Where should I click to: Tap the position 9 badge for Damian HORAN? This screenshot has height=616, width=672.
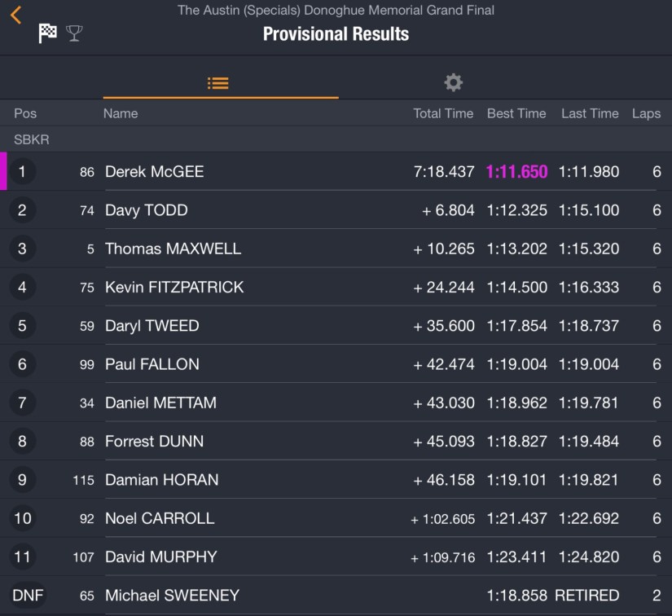[x=22, y=480]
